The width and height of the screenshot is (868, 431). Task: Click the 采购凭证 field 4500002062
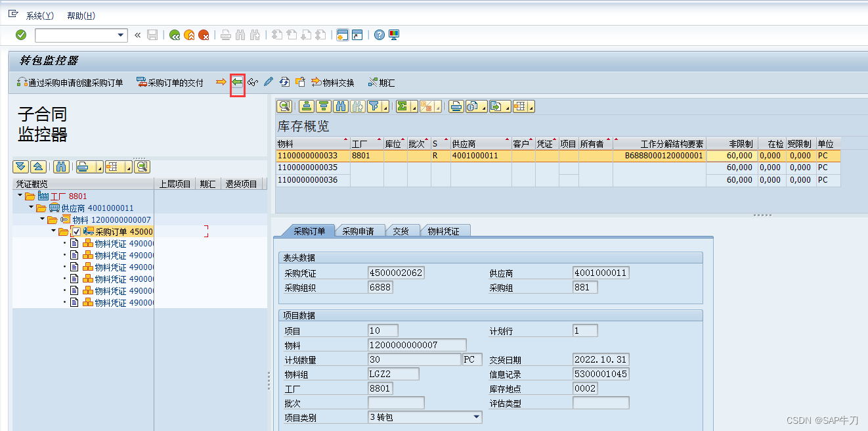396,273
